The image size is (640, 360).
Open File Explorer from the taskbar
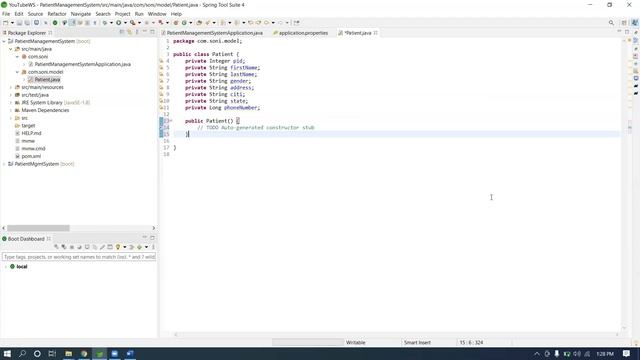[x=69, y=353]
